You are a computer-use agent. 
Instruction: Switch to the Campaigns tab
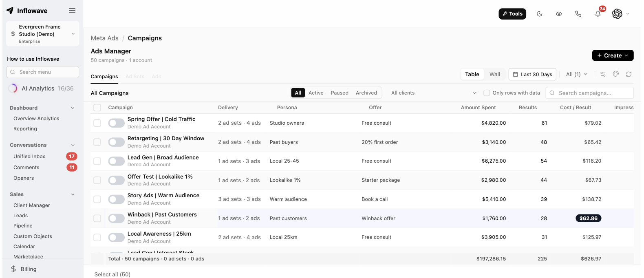[x=104, y=77]
